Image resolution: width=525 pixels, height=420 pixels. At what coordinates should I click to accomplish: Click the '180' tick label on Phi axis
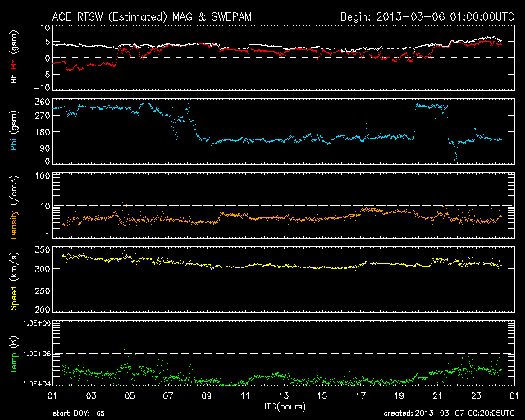pyautogui.click(x=43, y=132)
